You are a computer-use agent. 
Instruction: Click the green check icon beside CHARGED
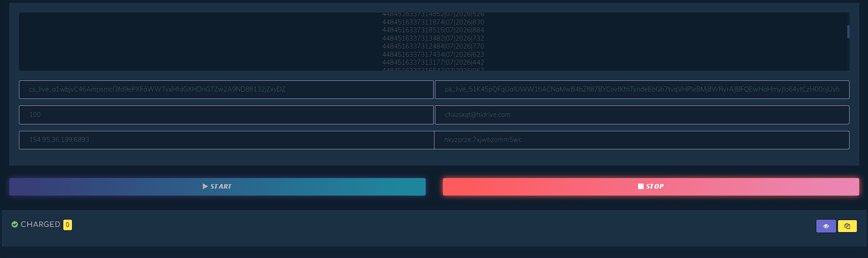(x=15, y=224)
